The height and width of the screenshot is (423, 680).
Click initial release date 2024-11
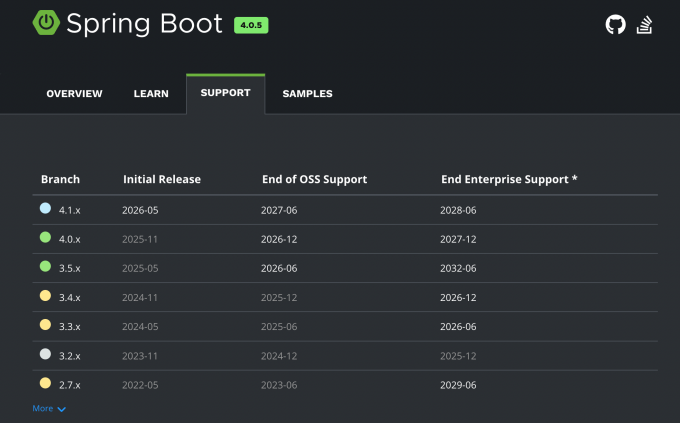point(140,298)
